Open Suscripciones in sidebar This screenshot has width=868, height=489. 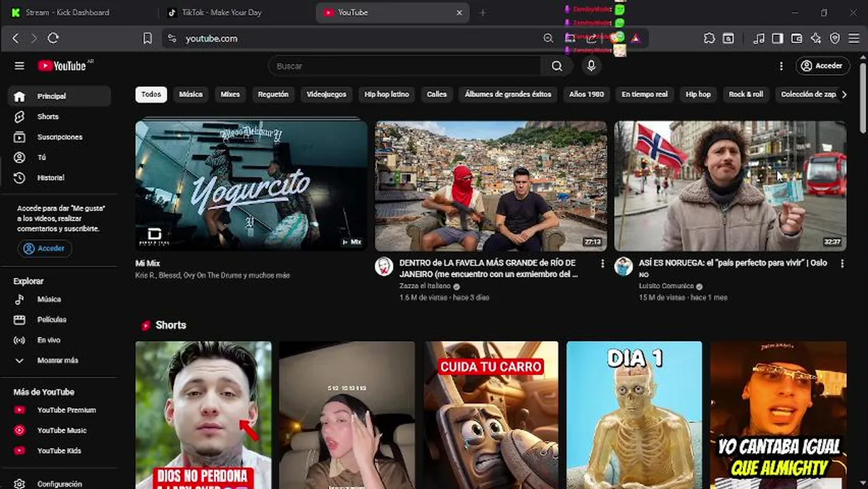[60, 137]
